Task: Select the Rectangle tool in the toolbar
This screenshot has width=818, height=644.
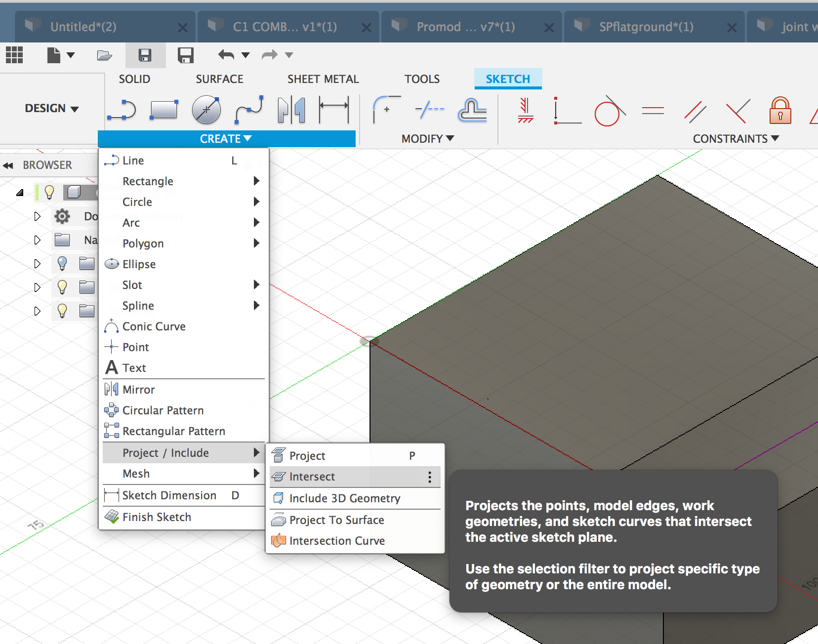Action: click(x=163, y=110)
